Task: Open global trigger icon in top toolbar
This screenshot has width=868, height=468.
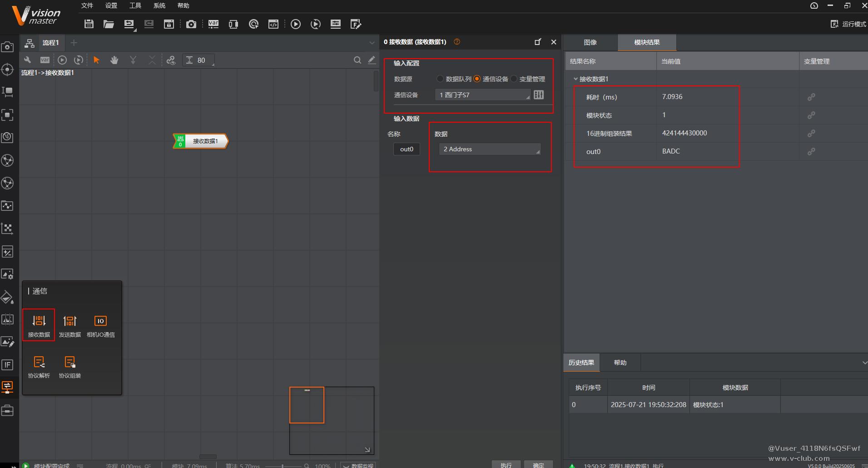Action: pos(254,24)
